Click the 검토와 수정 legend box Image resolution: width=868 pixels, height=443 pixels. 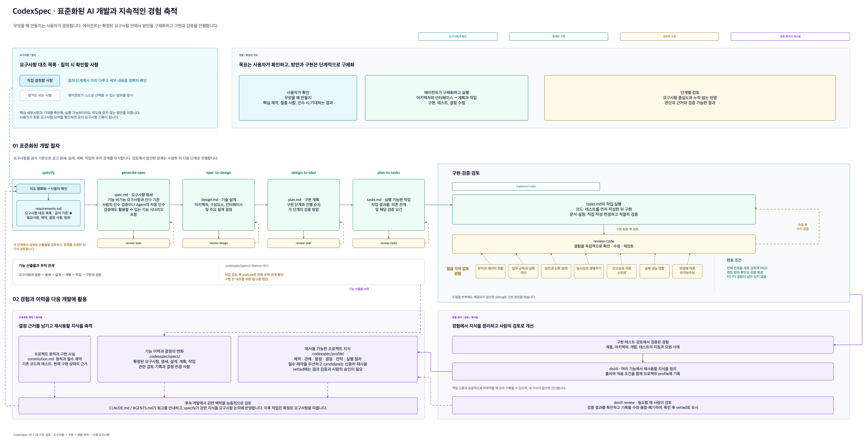tap(669, 36)
